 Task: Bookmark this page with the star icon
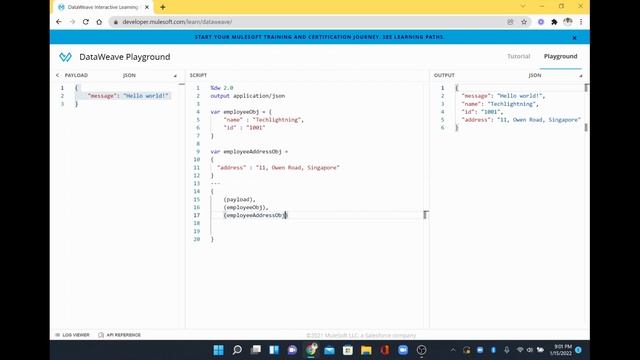pyautogui.click(x=524, y=22)
